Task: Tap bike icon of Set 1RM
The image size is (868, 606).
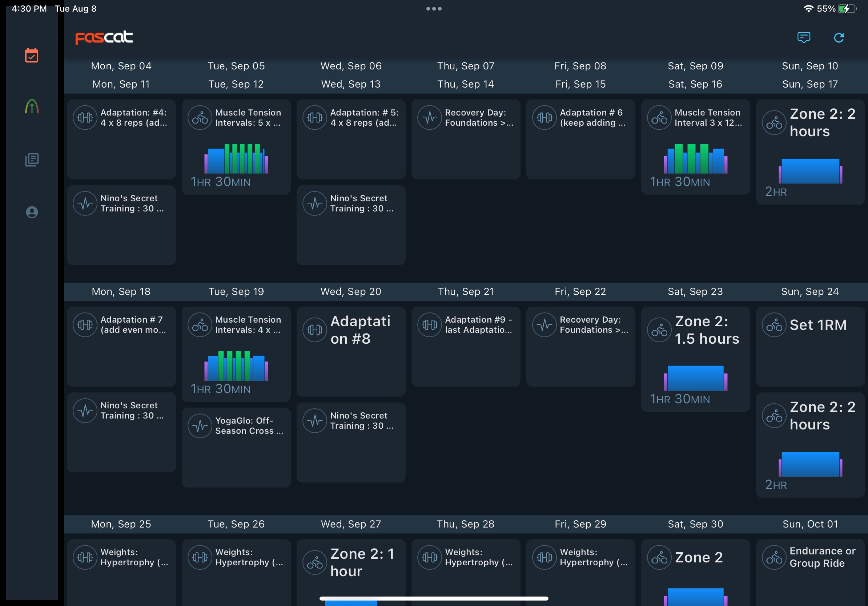Action: click(774, 325)
